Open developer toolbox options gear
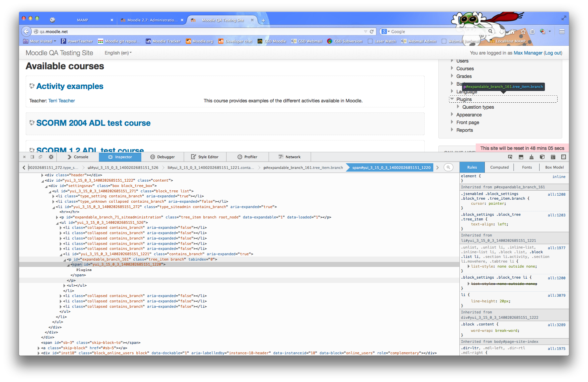Viewport: 588px width, 382px height. point(51,157)
